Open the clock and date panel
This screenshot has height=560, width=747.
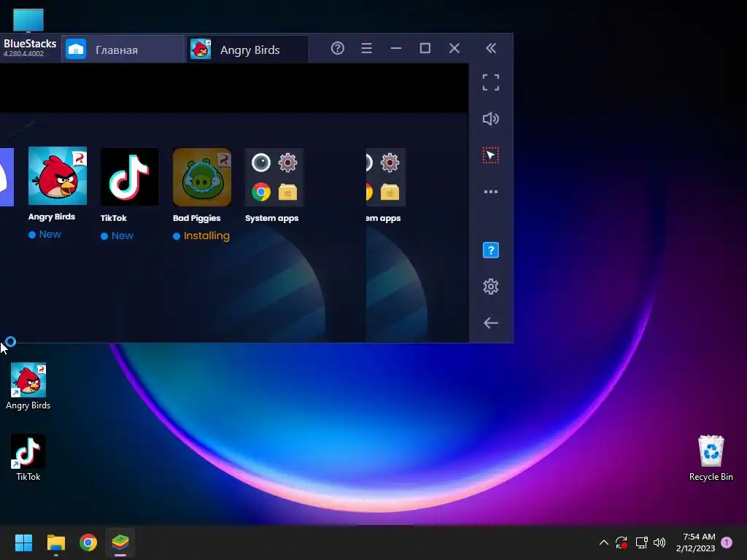click(x=695, y=542)
